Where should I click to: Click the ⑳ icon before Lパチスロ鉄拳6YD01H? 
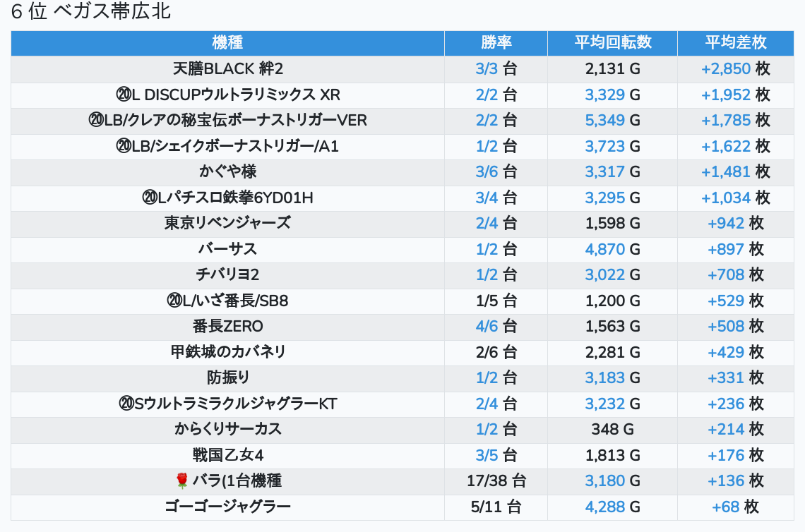point(149,198)
